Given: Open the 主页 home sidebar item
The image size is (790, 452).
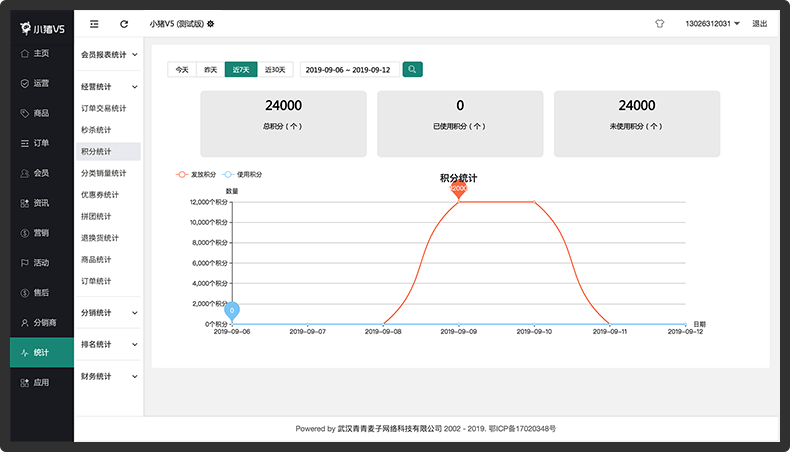Looking at the screenshot, I should tap(35, 53).
